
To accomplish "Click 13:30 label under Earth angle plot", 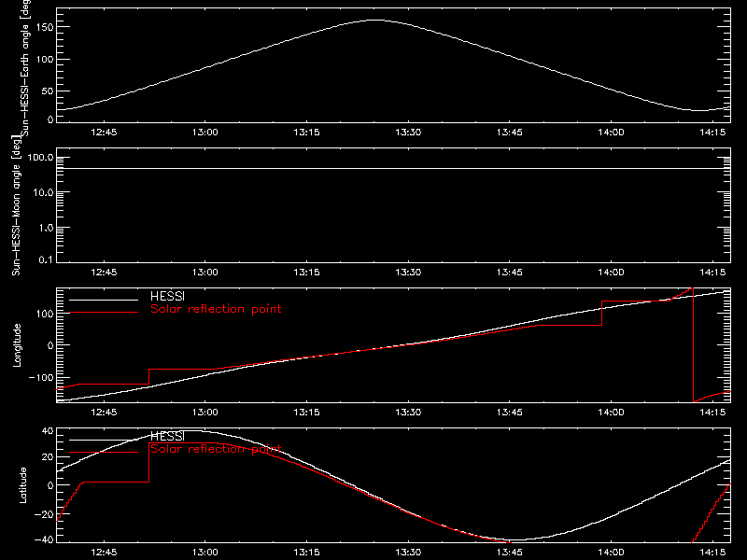I will click(408, 133).
